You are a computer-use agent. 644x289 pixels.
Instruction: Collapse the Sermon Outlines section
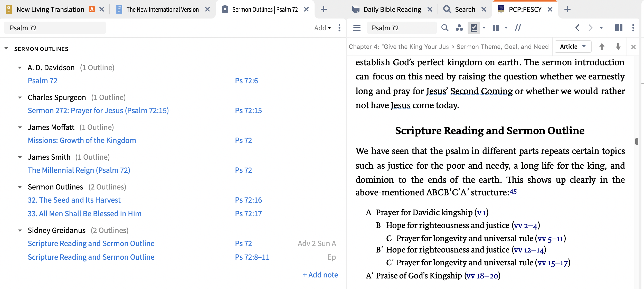pos(6,49)
